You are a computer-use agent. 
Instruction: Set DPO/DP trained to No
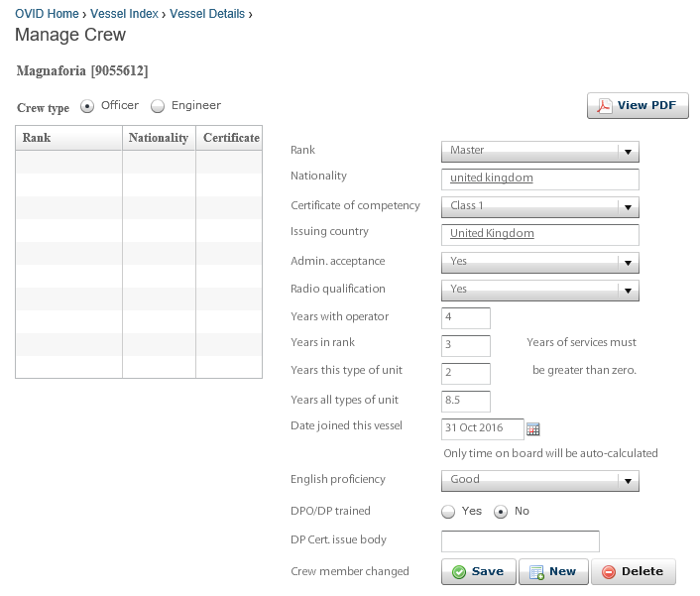point(501,512)
